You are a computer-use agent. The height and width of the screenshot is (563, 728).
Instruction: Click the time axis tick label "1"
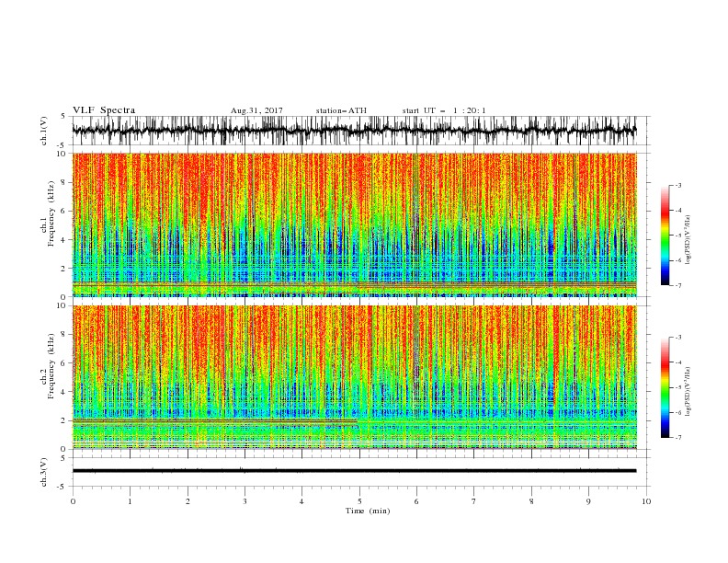click(x=130, y=501)
